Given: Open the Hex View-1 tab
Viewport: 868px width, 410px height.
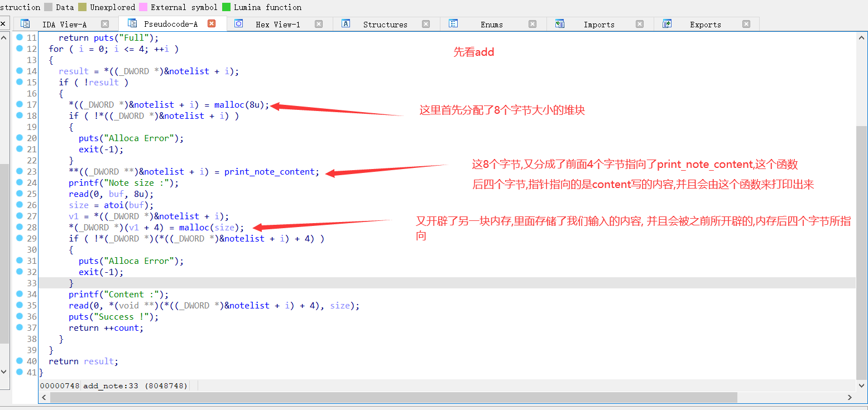Looking at the screenshot, I should [278, 24].
